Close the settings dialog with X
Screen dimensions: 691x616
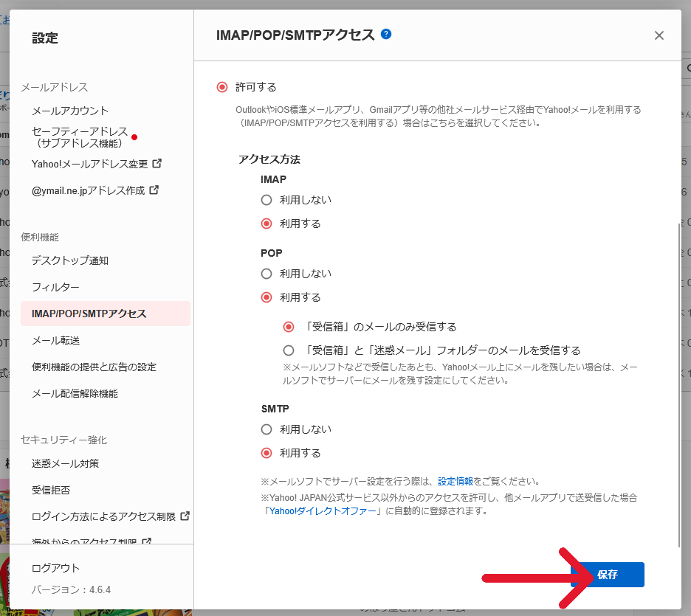pyautogui.click(x=659, y=35)
